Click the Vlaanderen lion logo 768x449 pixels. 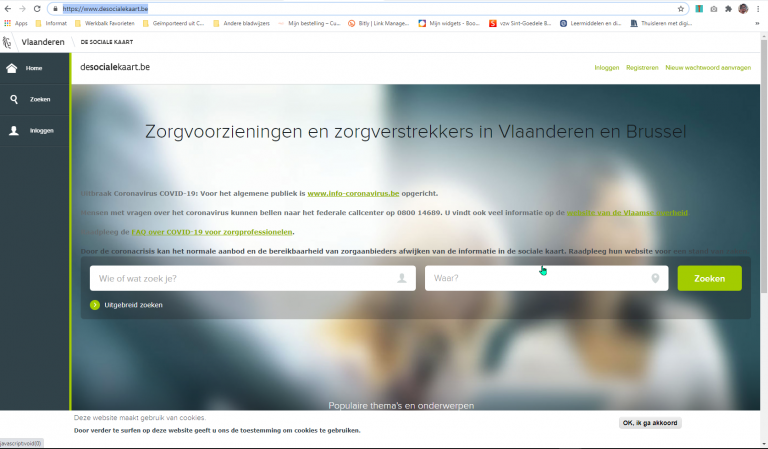tap(7, 42)
